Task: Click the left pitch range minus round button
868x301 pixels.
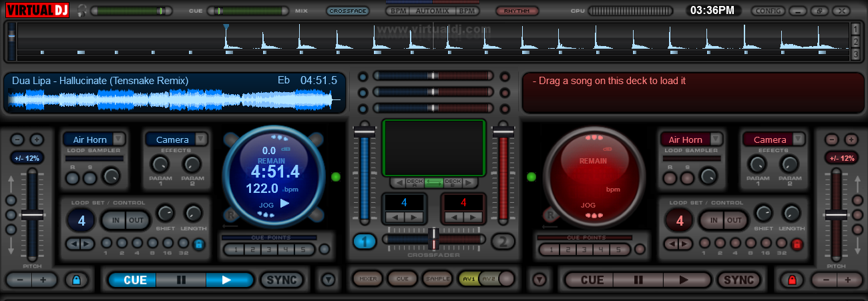Action: [18, 139]
